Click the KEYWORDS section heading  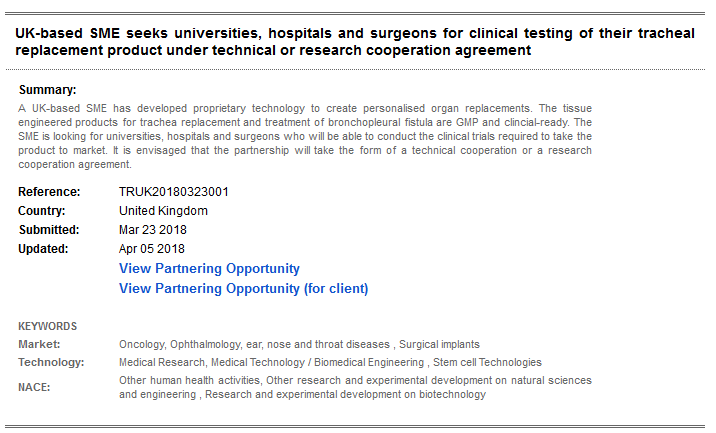[x=47, y=326]
